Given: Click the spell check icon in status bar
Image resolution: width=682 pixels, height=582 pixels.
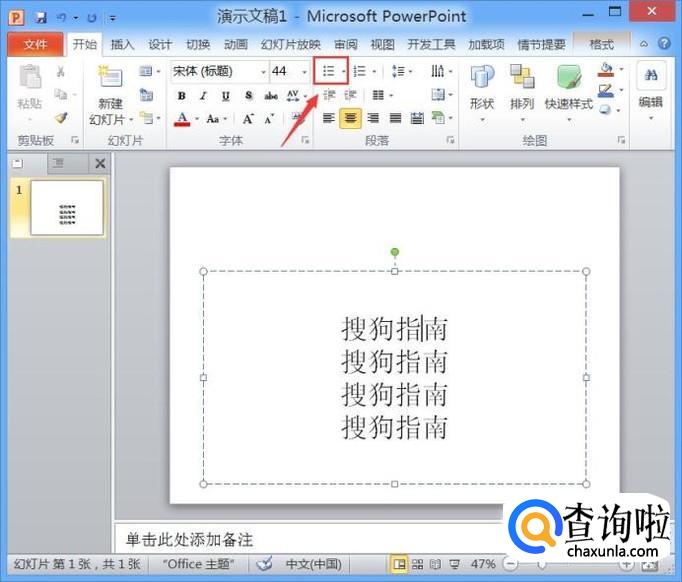Looking at the screenshot, I should [x=264, y=564].
